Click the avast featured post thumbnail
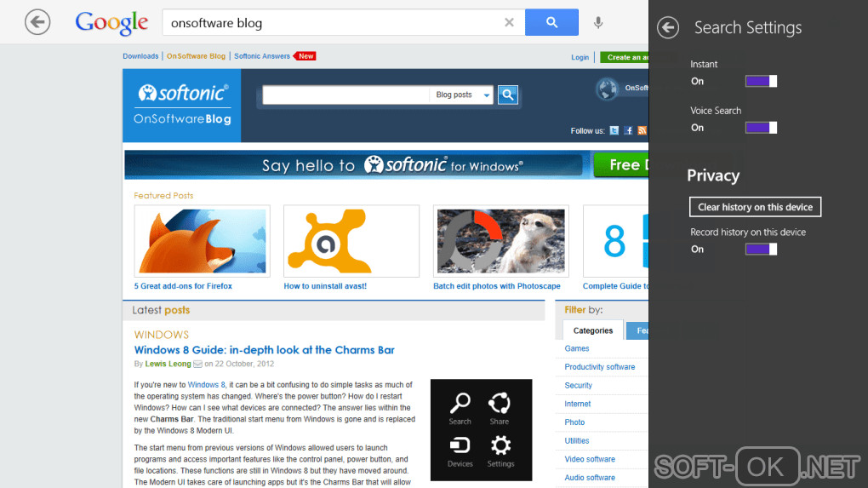868x488 pixels. [351, 241]
